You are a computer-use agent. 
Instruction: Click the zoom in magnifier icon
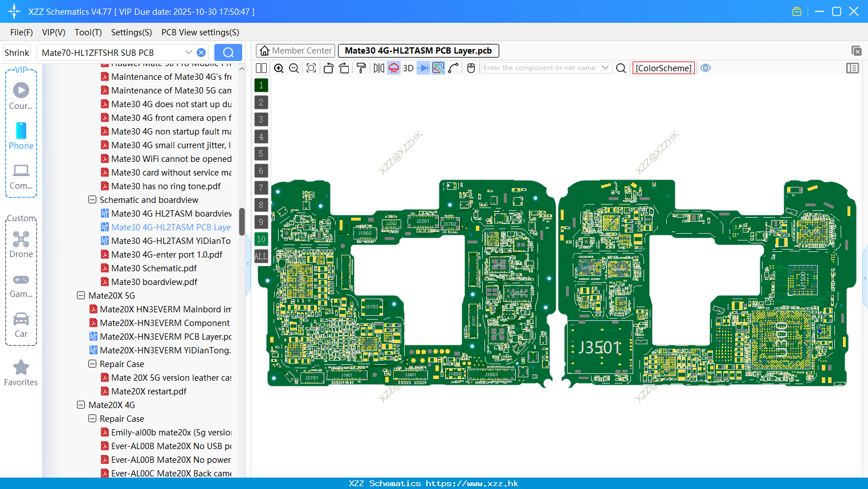click(x=279, y=68)
